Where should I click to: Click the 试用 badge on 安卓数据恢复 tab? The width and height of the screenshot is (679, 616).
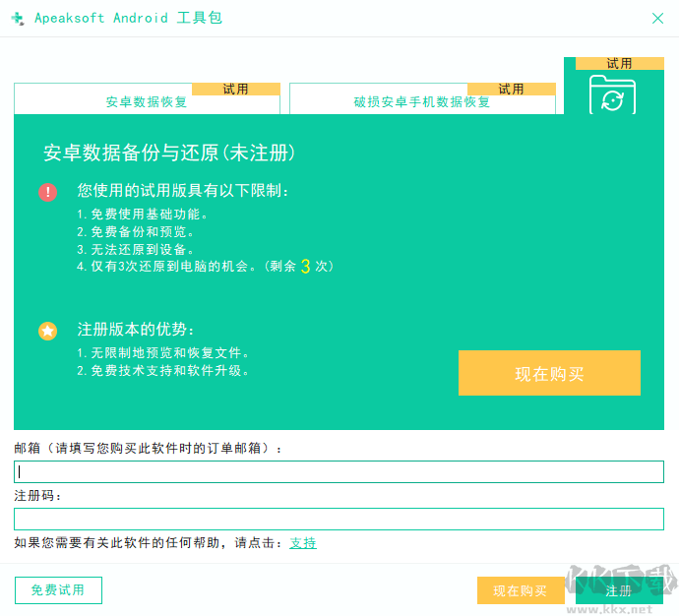tap(235, 90)
